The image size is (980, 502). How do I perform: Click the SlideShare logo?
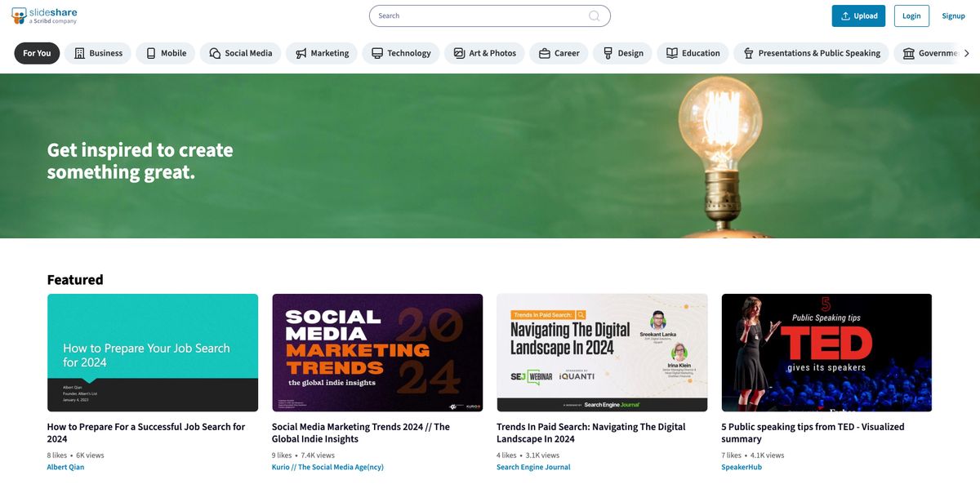pos(44,16)
